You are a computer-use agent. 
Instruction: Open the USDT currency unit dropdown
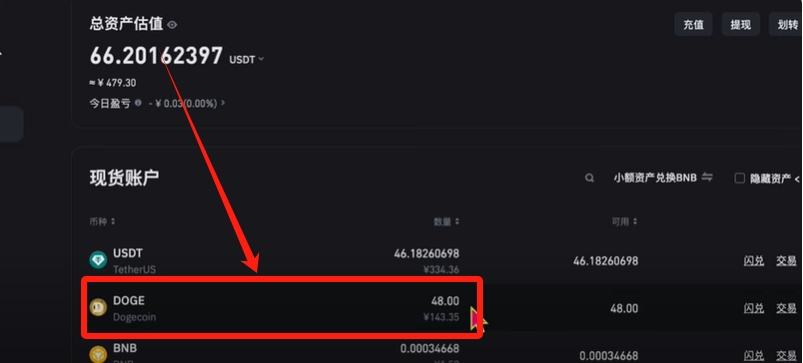pyautogui.click(x=246, y=59)
